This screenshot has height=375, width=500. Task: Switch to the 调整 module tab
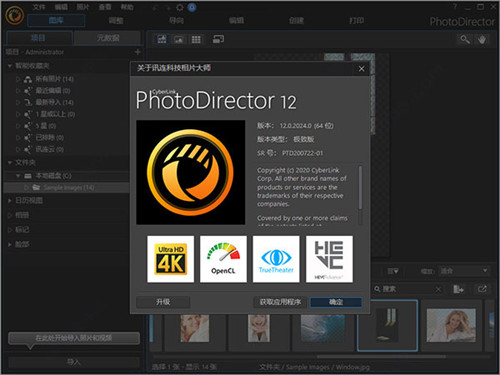116,21
